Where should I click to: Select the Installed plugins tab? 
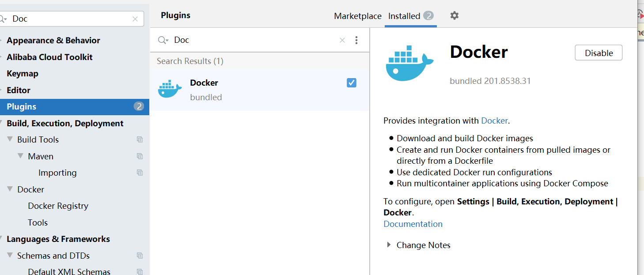point(404,16)
